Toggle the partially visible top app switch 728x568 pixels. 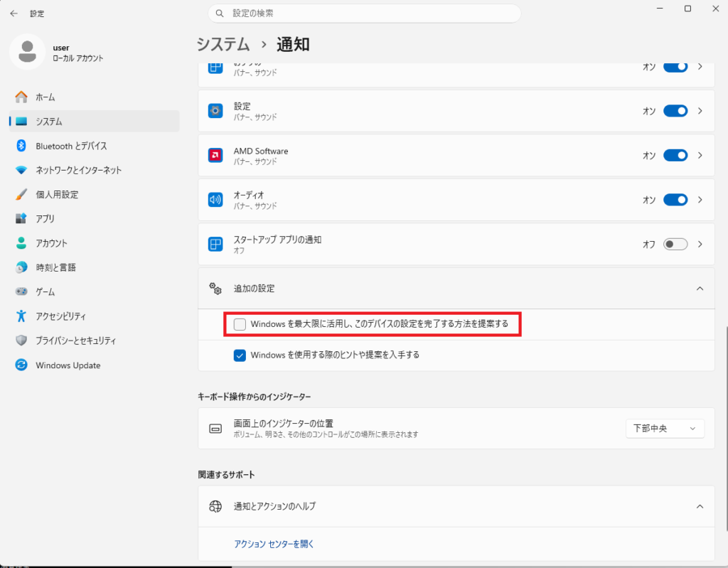(675, 67)
